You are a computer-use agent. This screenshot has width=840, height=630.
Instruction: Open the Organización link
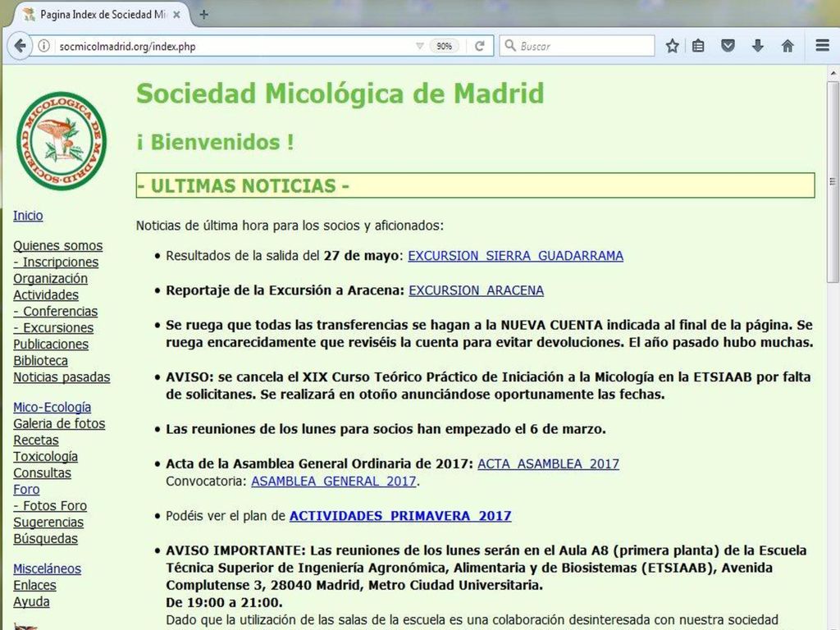[50, 279]
